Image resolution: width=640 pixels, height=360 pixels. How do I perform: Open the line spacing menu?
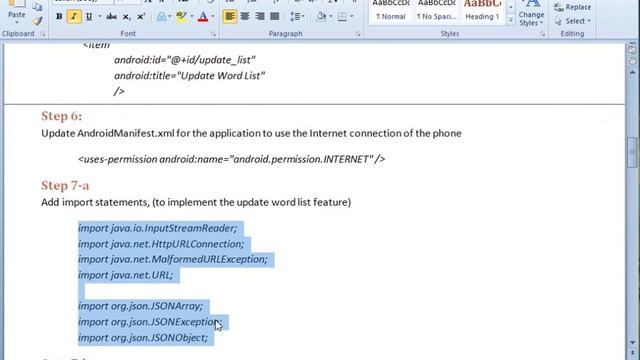tap(297, 17)
